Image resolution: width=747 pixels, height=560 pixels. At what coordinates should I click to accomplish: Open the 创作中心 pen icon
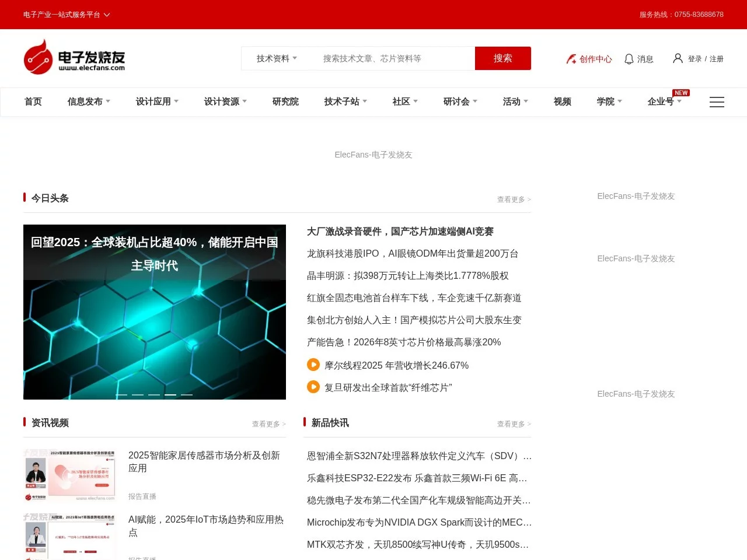570,58
